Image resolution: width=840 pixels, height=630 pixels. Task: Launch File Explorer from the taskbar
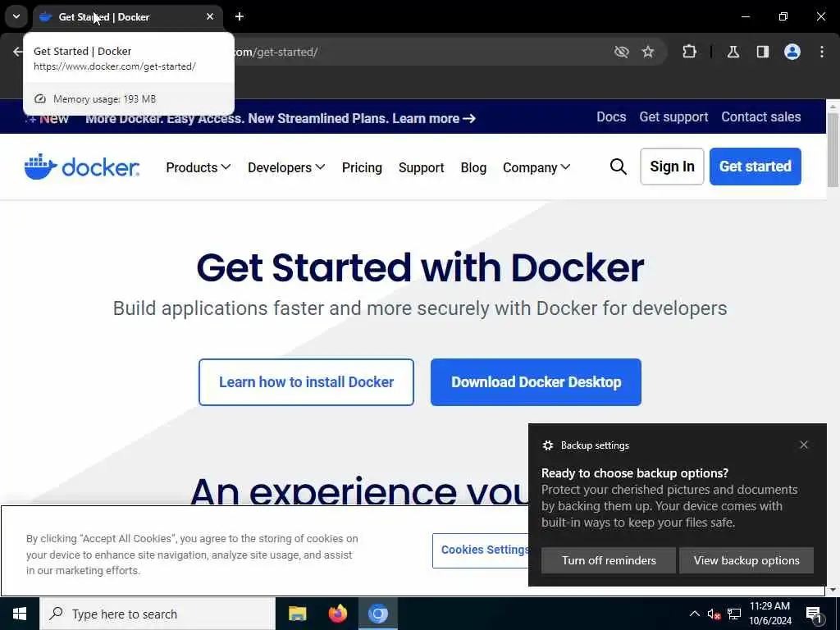[297, 614]
